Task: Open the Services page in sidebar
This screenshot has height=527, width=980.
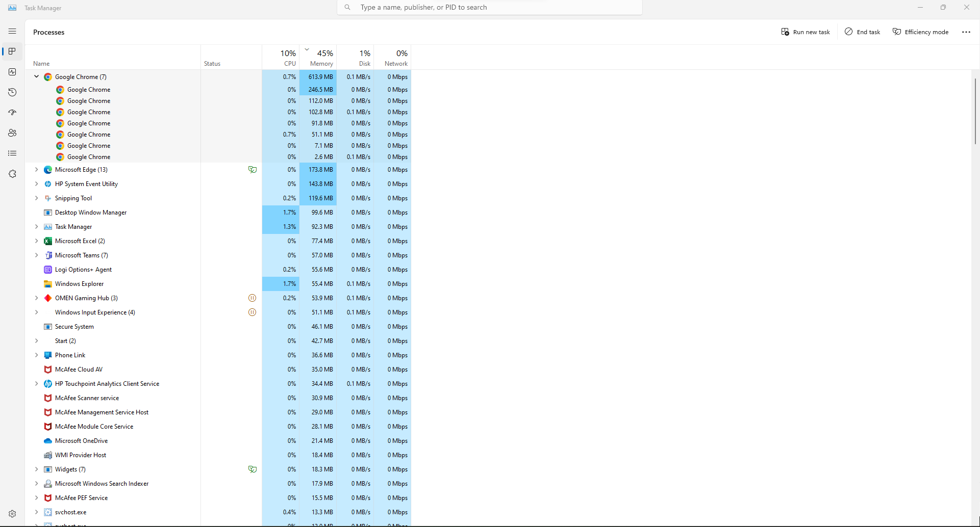Action: (12, 174)
